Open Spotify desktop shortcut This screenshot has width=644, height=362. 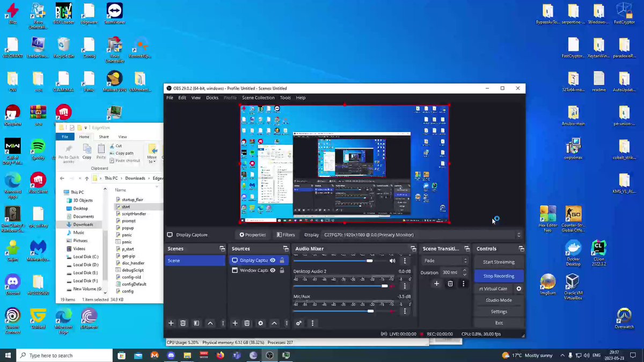pyautogui.click(x=38, y=149)
